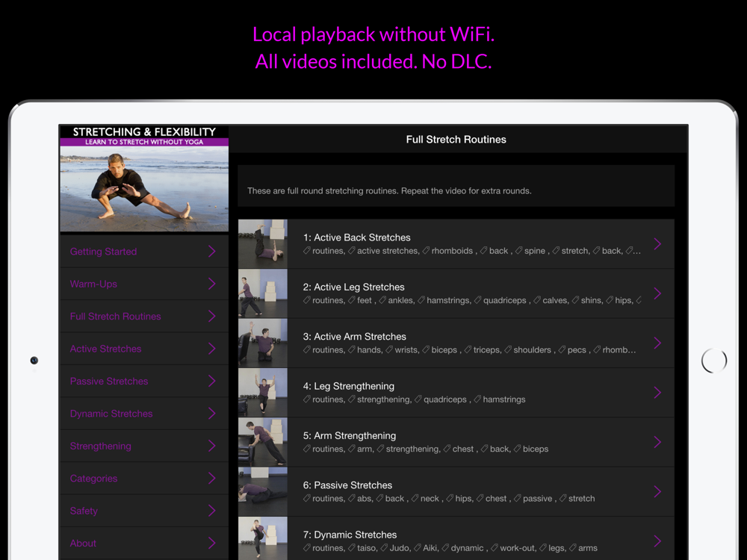Play Active Back Stretches video thumbnail
Image resolution: width=747 pixels, height=560 pixels.
(263, 244)
